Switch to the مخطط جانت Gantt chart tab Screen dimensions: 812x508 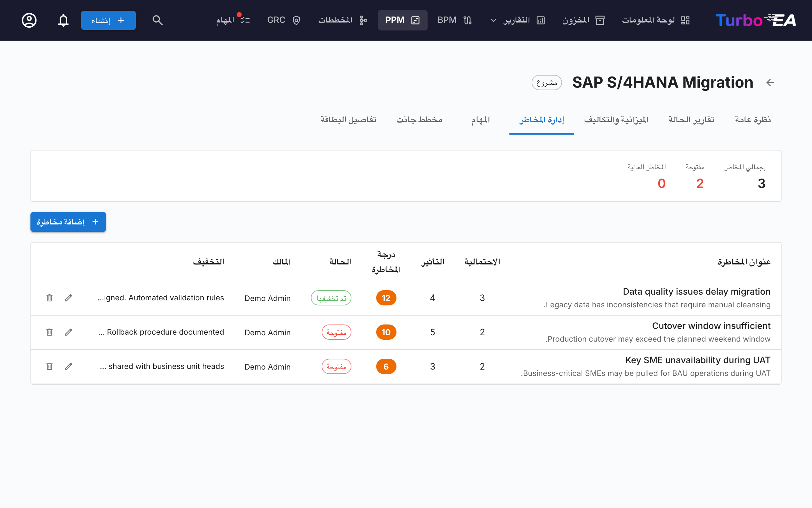419,120
